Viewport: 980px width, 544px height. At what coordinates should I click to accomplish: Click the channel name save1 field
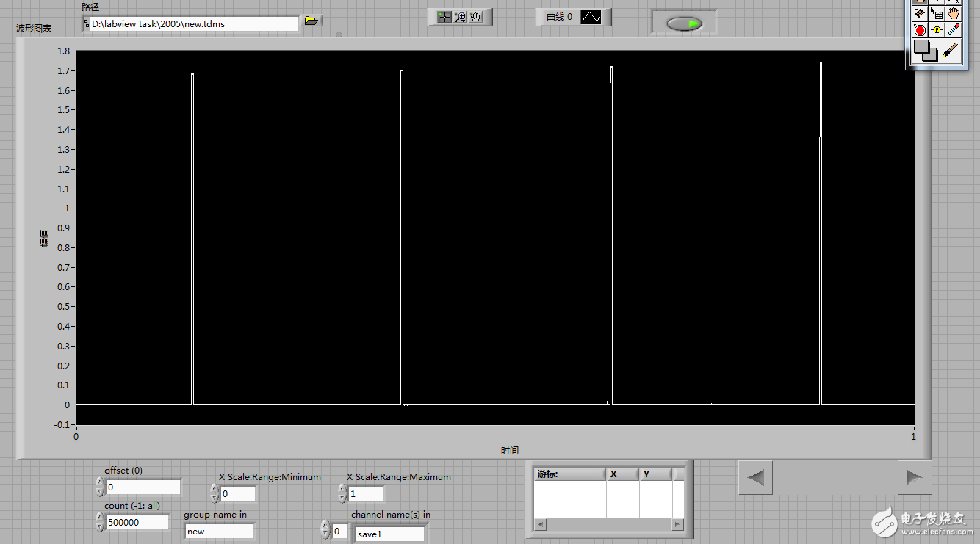389,534
